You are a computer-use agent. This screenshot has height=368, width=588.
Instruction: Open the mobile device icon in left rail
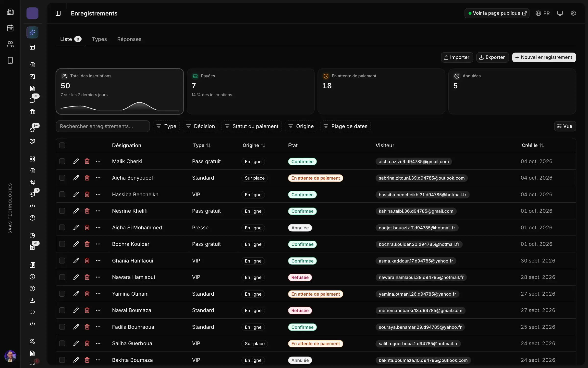point(10,60)
